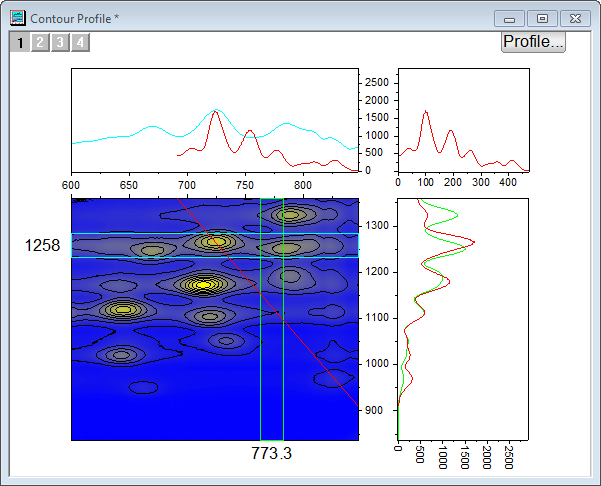
Task: Switch to layer 2 icon
Action: coord(39,42)
